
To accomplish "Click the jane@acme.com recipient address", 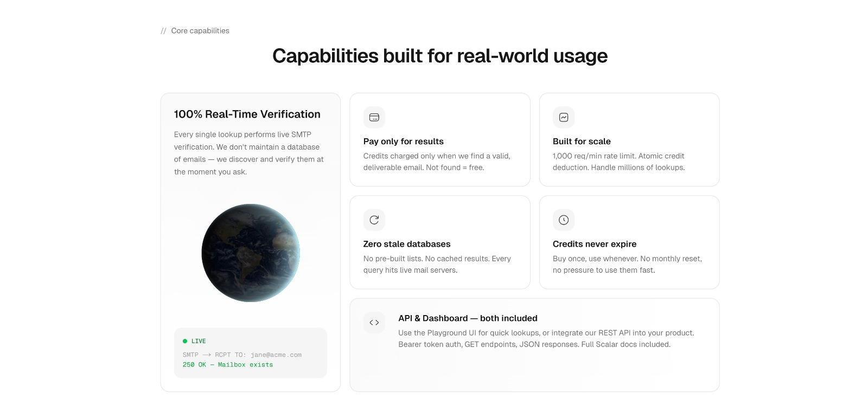I will (x=276, y=355).
